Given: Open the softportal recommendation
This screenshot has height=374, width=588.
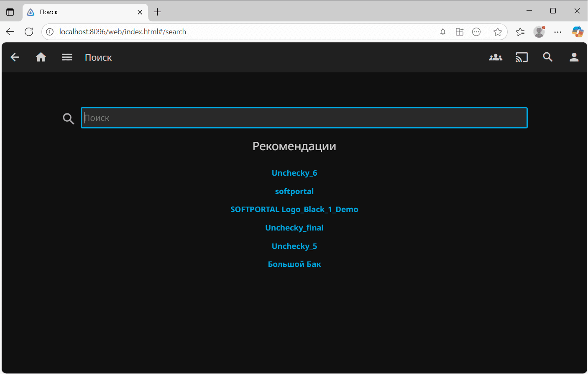Looking at the screenshot, I should point(294,192).
